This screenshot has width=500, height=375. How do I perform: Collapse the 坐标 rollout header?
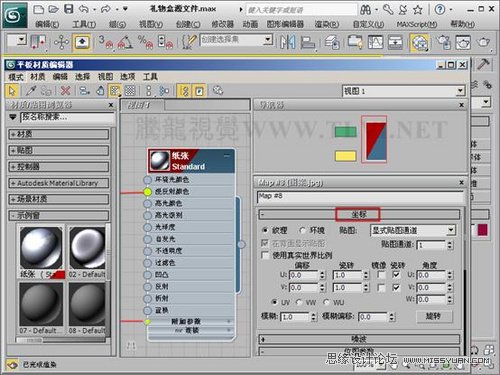(x=359, y=215)
